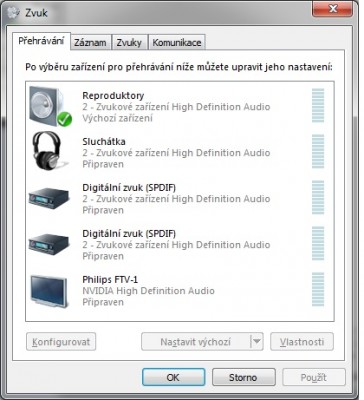Select the Sluchátka device name
The height and width of the screenshot is (400, 364).
[x=104, y=141]
